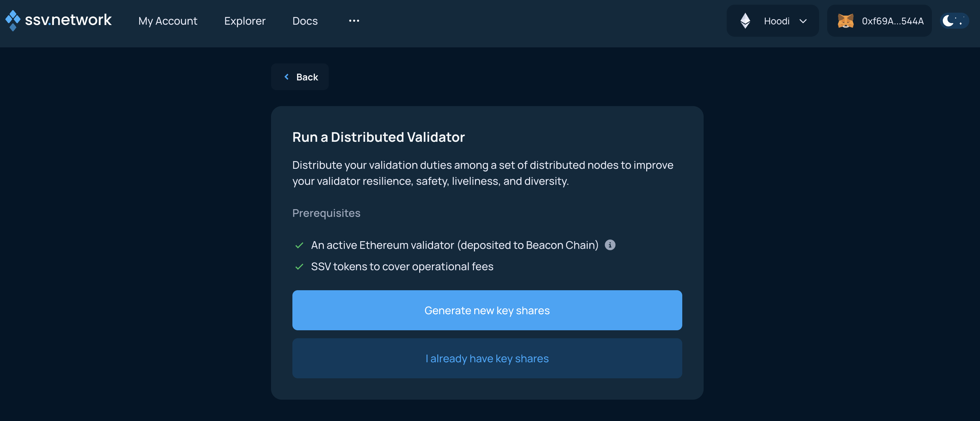Click the Ethereum icon in the network selector
This screenshot has height=421, width=980.
(746, 21)
